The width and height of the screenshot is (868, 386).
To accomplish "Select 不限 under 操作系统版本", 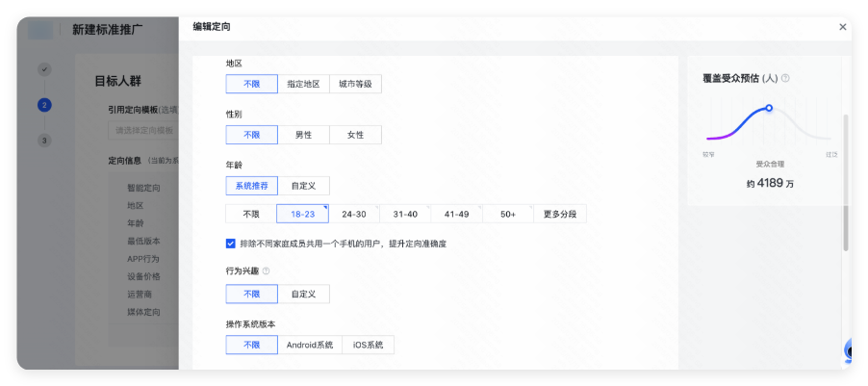I will point(252,345).
